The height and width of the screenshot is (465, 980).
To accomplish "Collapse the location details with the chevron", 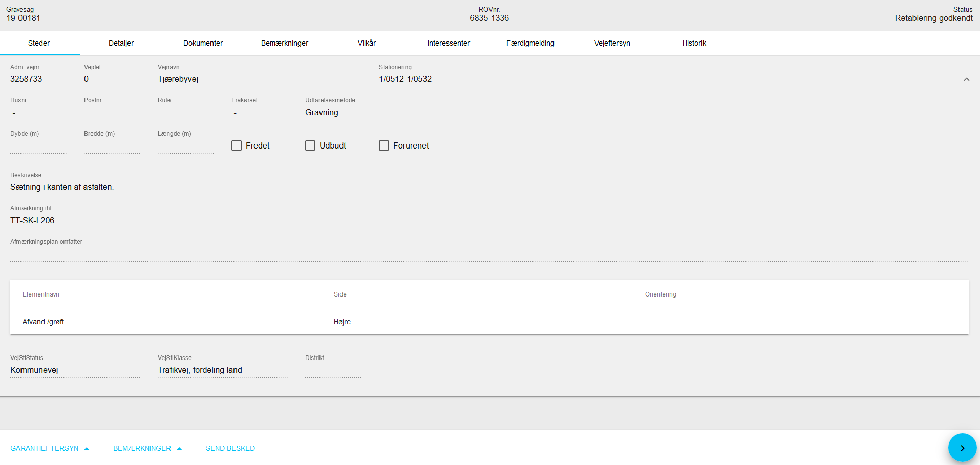I will click(x=966, y=79).
